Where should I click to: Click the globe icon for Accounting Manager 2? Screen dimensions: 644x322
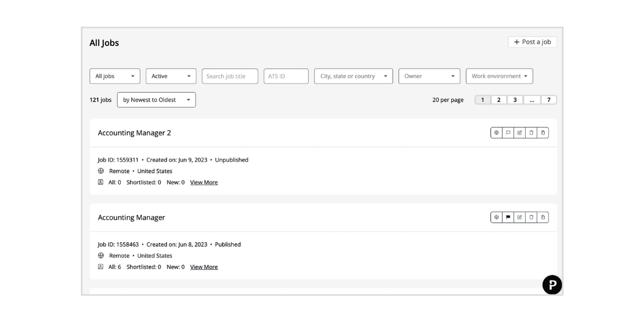coord(496,133)
